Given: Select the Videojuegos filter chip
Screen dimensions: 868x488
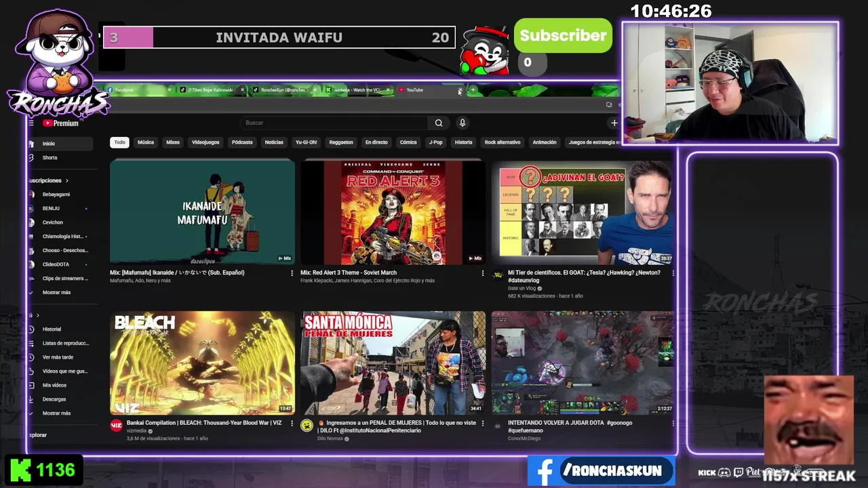Looking at the screenshot, I should pos(205,142).
